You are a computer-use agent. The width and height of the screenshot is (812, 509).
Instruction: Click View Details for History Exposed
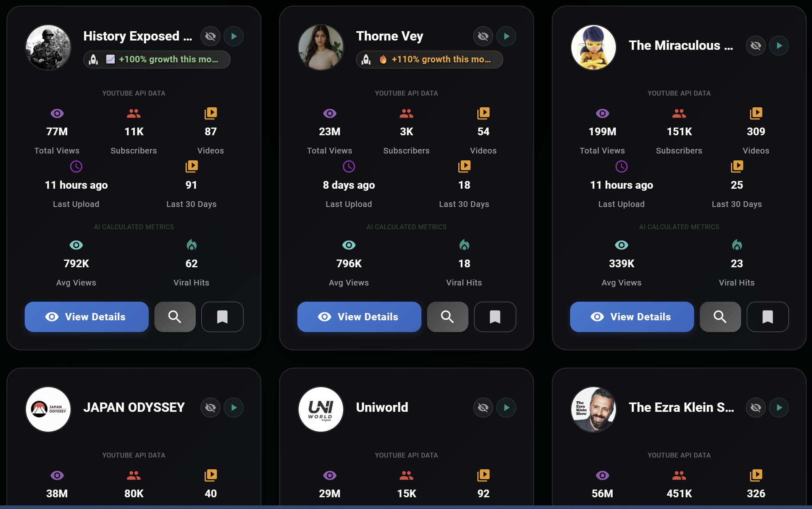pyautogui.click(x=86, y=317)
